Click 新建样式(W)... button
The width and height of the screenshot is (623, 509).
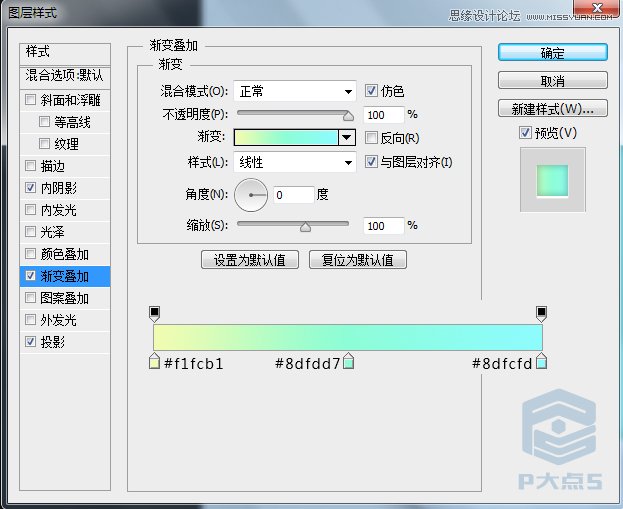click(553, 108)
